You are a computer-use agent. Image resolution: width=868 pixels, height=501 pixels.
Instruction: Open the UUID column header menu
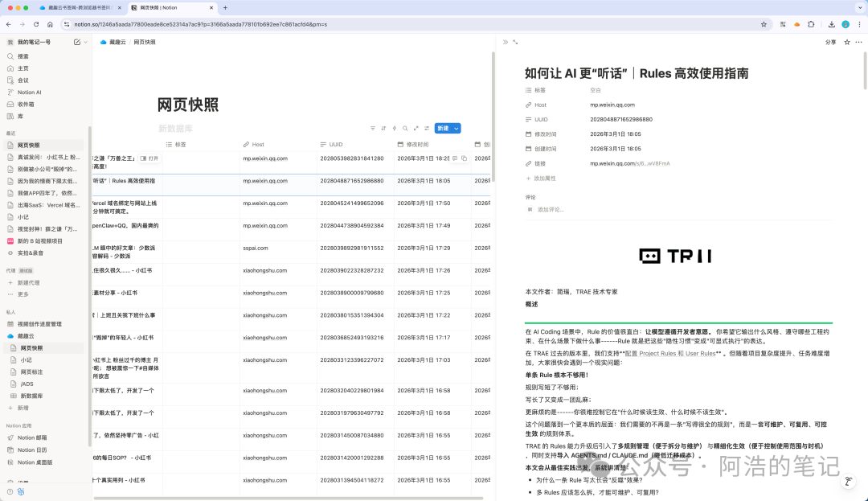coord(331,145)
